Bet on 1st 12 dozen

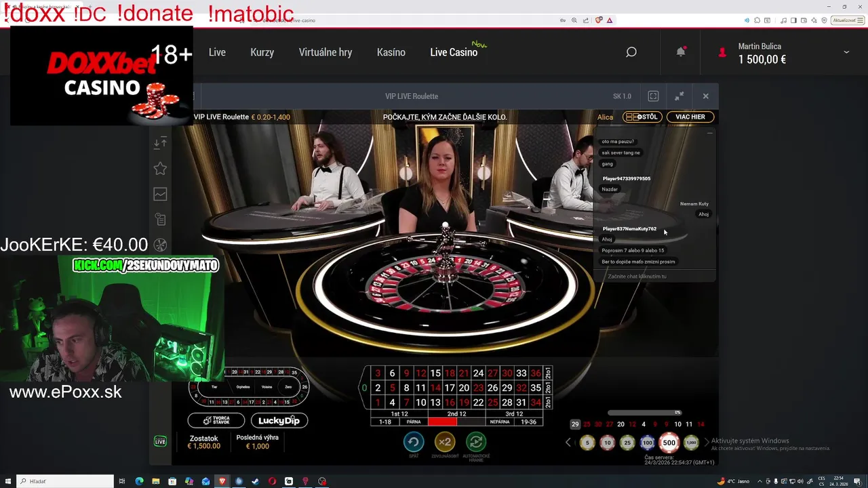[x=399, y=413]
